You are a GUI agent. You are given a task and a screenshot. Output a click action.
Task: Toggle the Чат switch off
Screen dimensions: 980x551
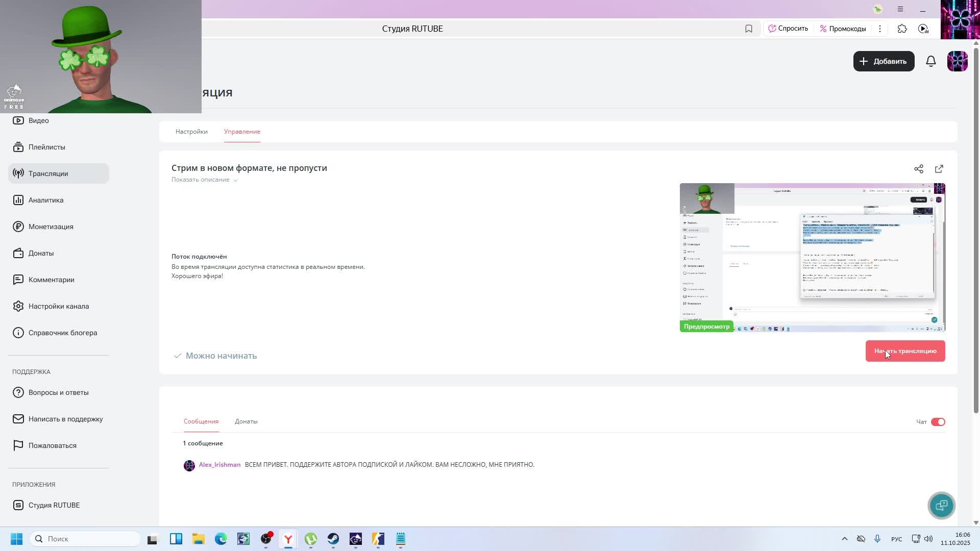pos(938,422)
